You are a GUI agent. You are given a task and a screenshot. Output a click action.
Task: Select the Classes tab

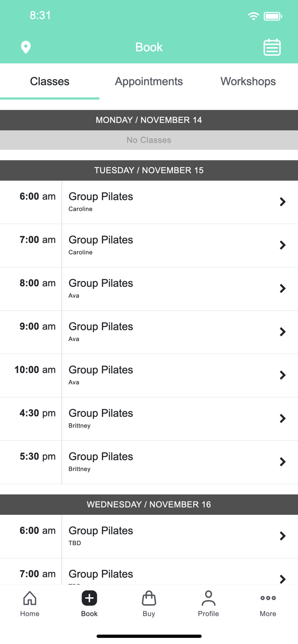coord(49,81)
